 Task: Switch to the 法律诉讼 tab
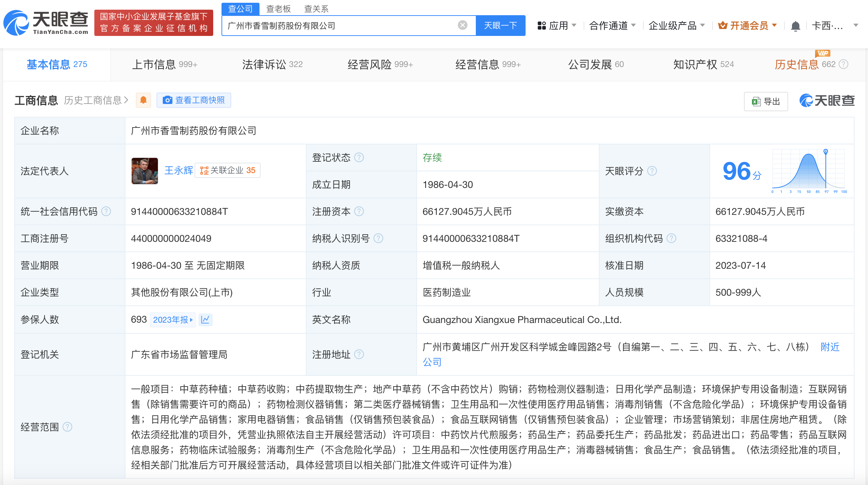tap(272, 64)
